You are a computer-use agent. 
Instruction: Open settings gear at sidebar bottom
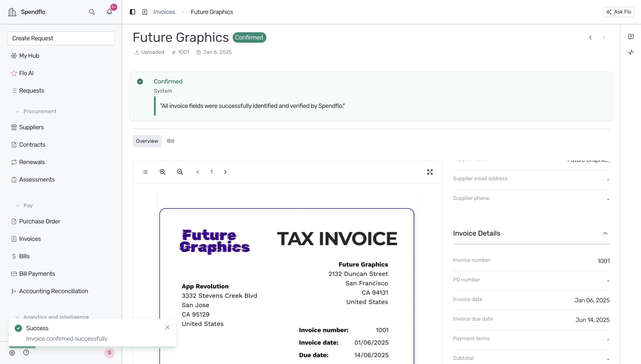coord(12,353)
